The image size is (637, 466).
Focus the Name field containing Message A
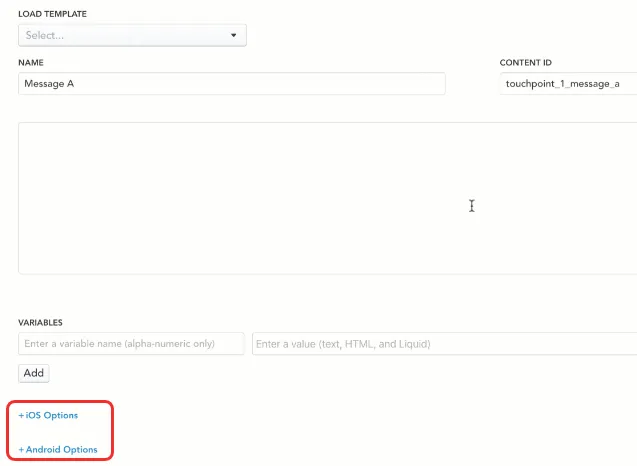(232, 84)
